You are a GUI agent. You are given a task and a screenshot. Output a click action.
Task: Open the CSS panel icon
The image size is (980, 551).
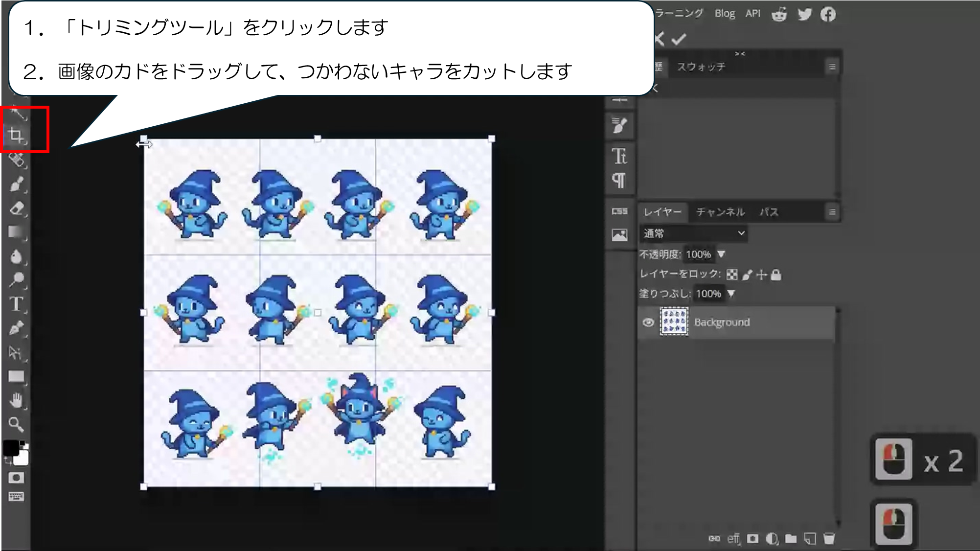[x=619, y=211]
